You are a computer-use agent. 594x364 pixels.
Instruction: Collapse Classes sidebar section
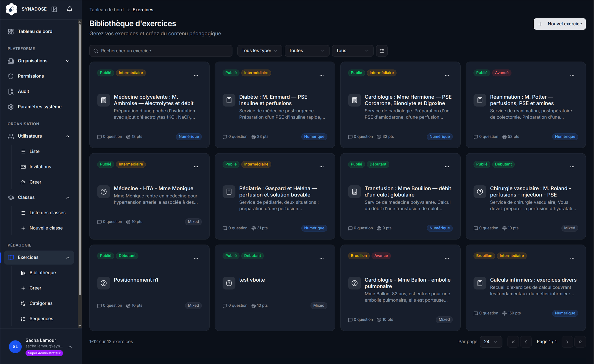pyautogui.click(x=39, y=197)
